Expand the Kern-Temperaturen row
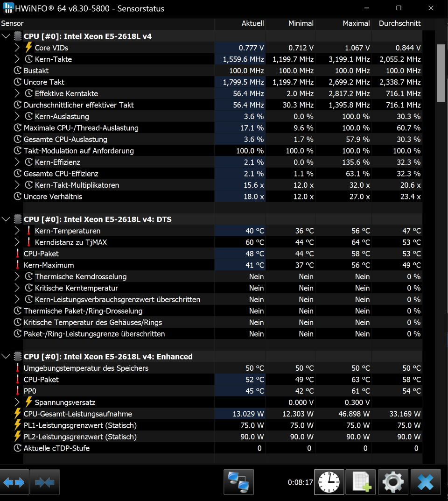The image size is (448, 501). pyautogui.click(x=17, y=231)
